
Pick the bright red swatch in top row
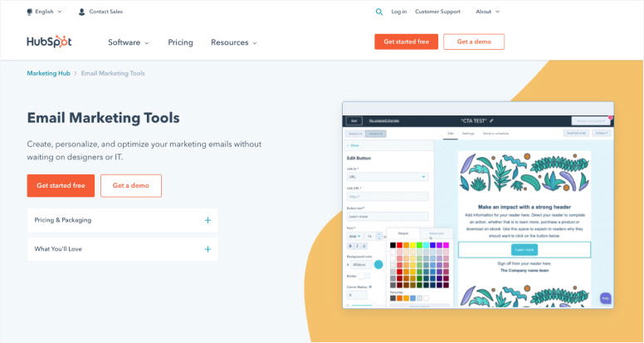[x=400, y=245]
